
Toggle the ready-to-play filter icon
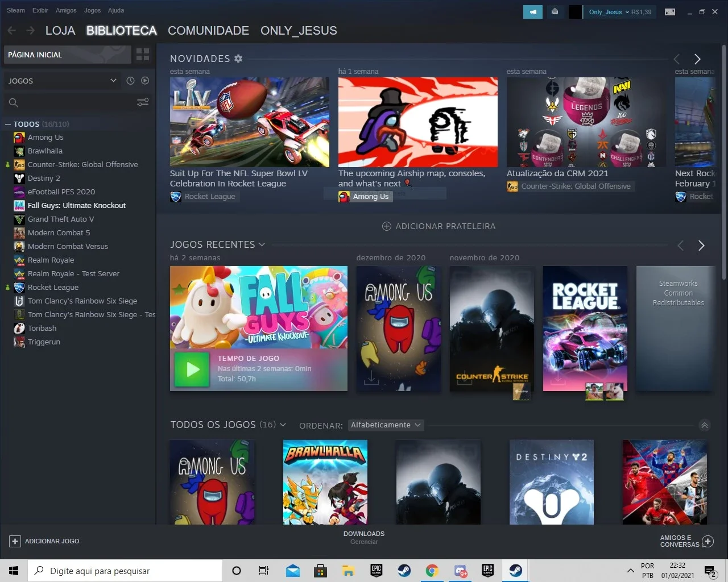coord(145,81)
